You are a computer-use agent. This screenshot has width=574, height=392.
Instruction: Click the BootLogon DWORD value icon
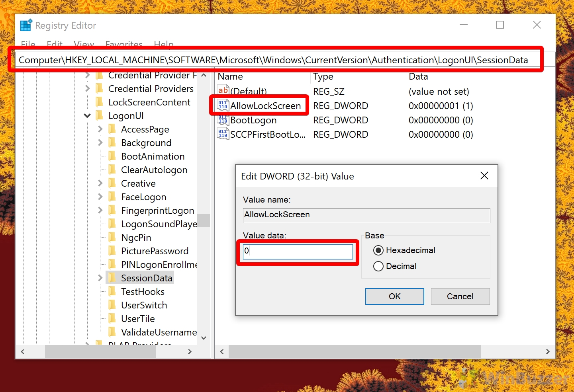point(223,120)
